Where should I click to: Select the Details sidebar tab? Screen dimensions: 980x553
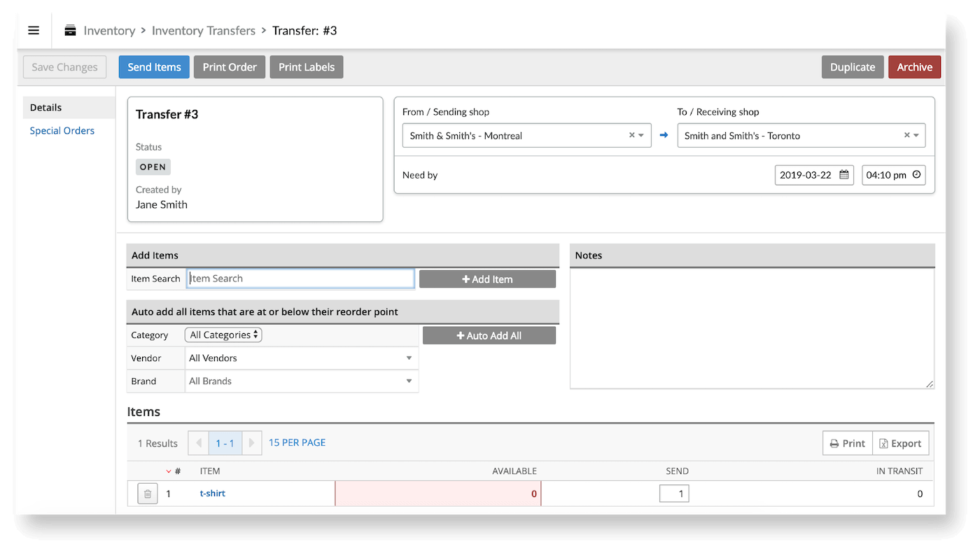(45, 108)
